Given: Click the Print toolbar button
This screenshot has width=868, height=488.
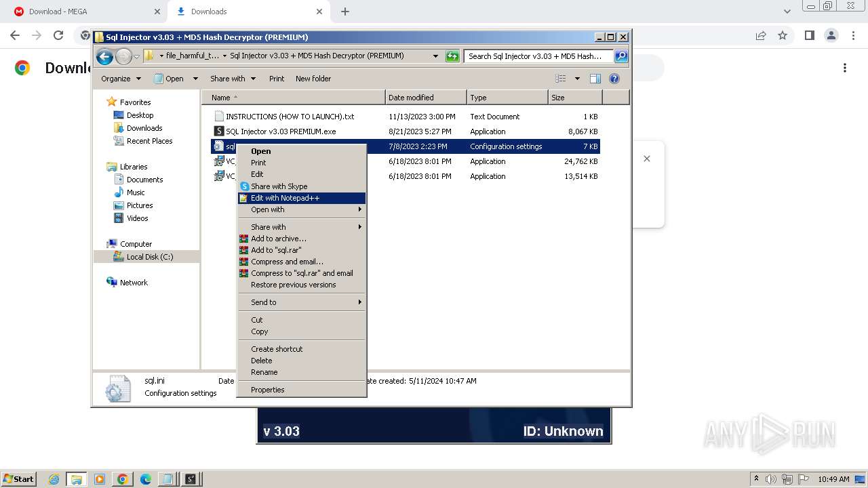Looking at the screenshot, I should click(x=277, y=79).
